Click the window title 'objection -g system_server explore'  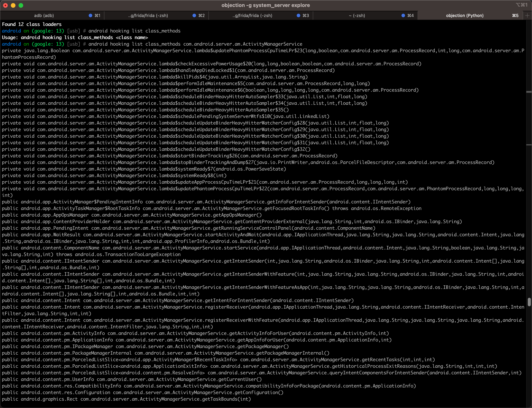(x=266, y=5)
